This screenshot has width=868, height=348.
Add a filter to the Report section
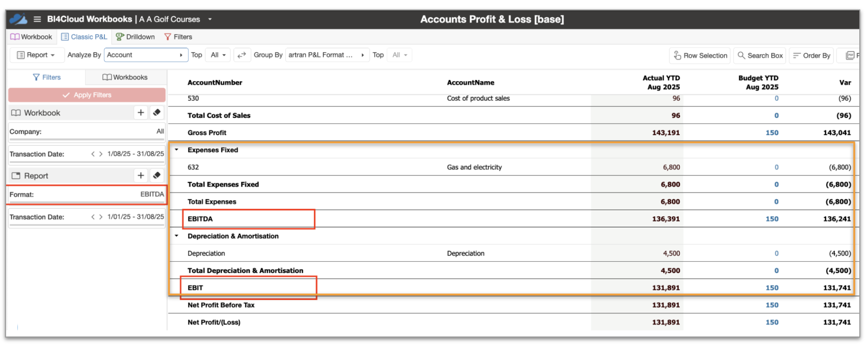click(141, 176)
